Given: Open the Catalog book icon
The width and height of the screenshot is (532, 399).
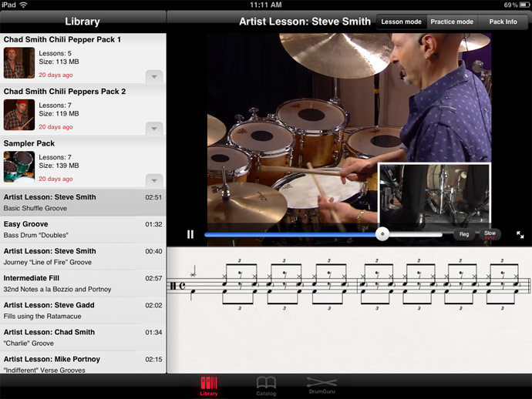Looking at the screenshot, I should 266,386.
